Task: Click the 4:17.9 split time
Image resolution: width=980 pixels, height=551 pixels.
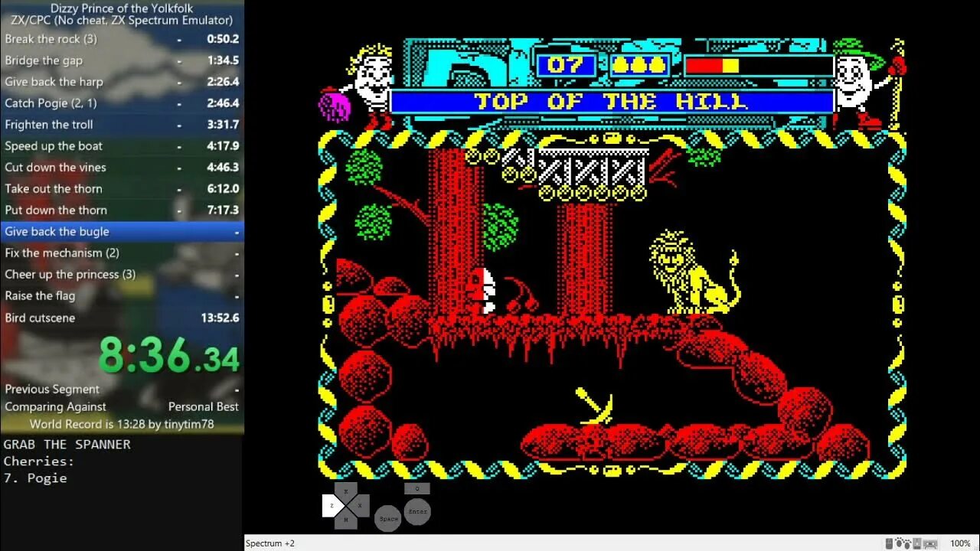Action: coord(223,145)
